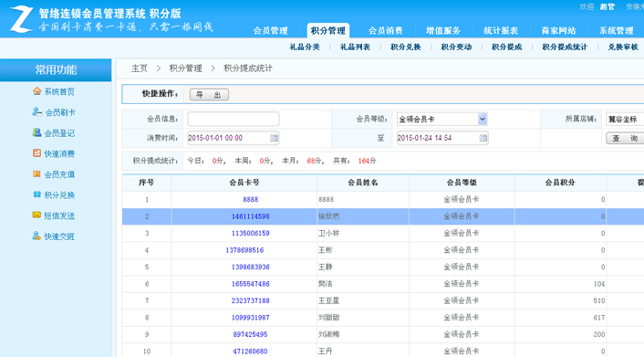This screenshot has height=357, width=644.
Task: Switch to 会员消费 tab
Action: click(385, 31)
